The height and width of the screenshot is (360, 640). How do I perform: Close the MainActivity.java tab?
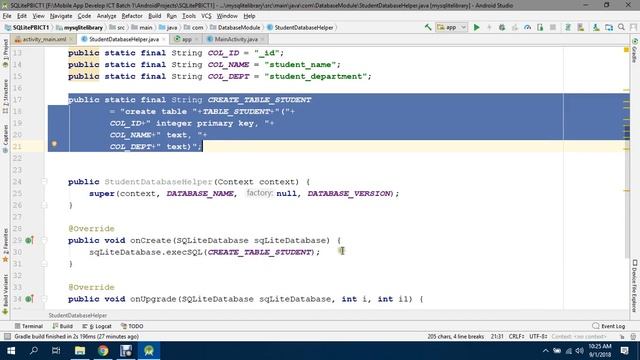point(262,39)
